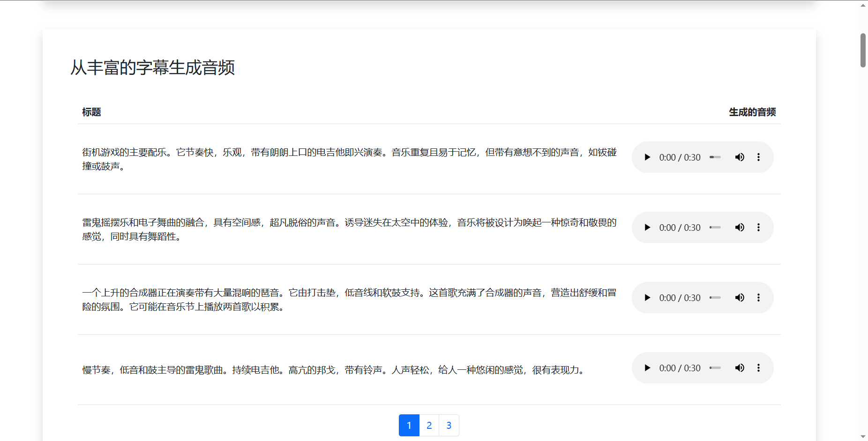Click the scrollbar down arrow
The height and width of the screenshot is (441, 868).
pos(863,436)
